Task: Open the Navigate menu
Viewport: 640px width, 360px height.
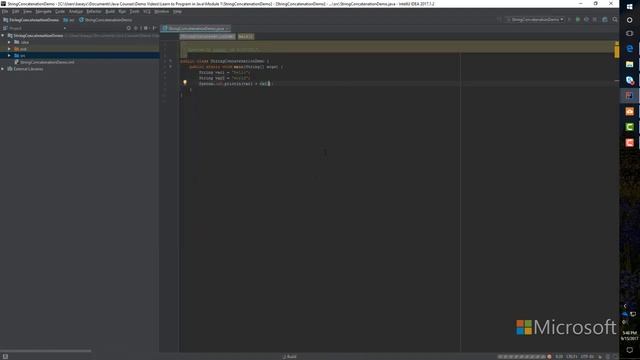Action: click(43, 11)
